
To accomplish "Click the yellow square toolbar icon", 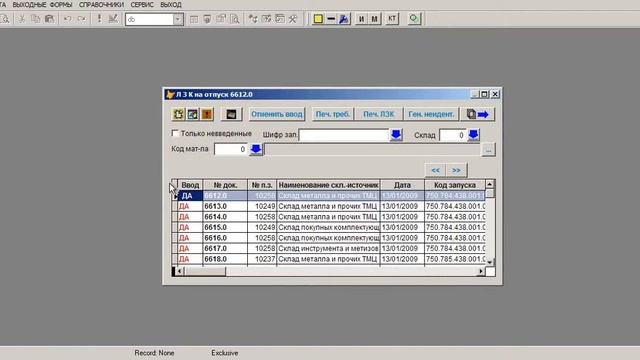I will coord(318,19).
